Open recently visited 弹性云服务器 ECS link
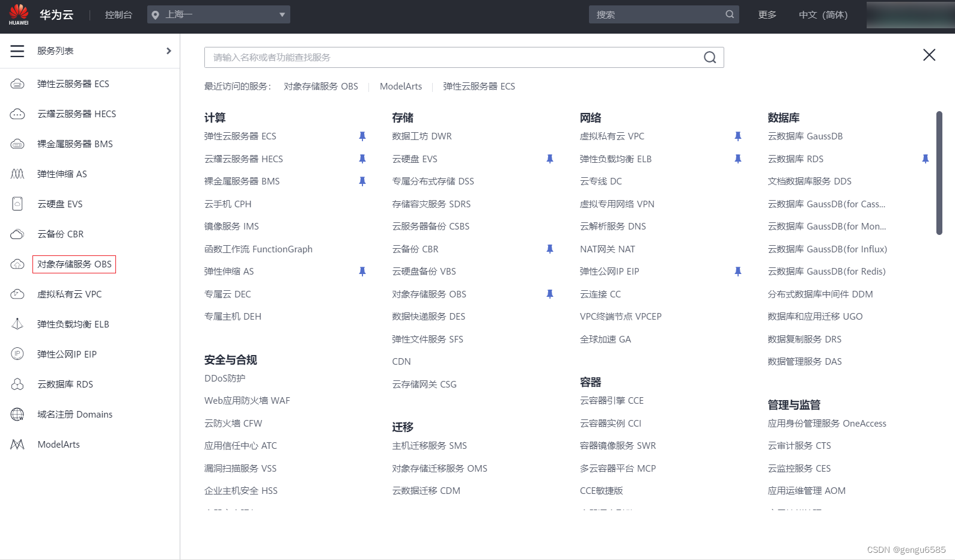Viewport: 955px width, 560px height. click(x=479, y=87)
